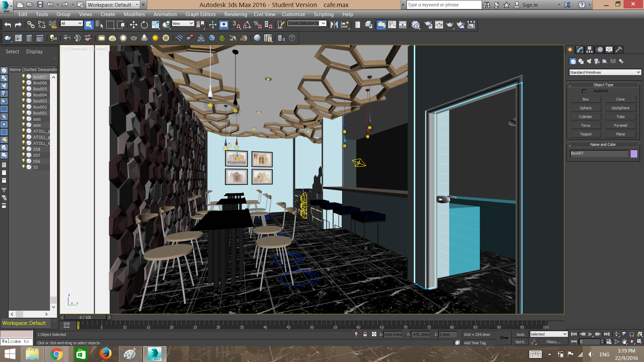The width and height of the screenshot is (644, 362).
Task: Launch 3ds Max from the taskbar
Action: (155, 354)
